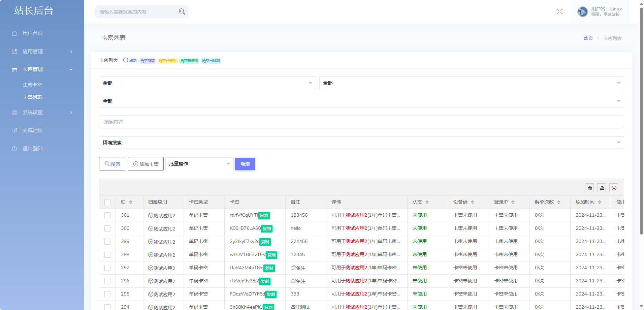Sort by ID column arrows
The height and width of the screenshot is (310, 644).
coord(131,202)
